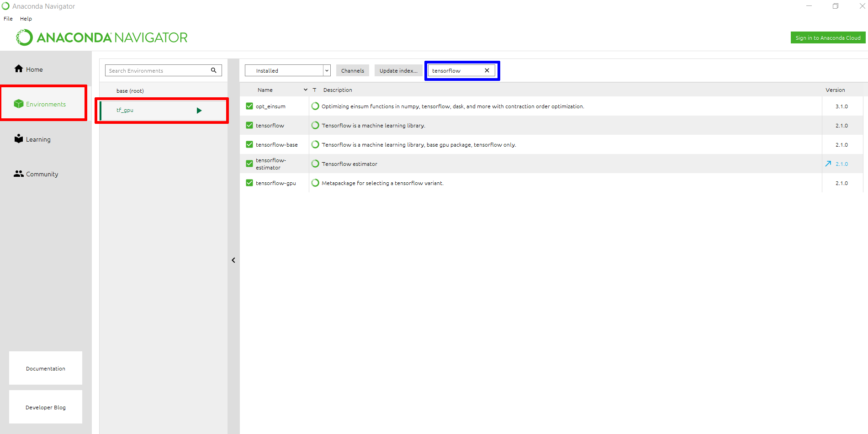Click the tensorflow-gpu 'Metapackage' description text

click(382, 183)
